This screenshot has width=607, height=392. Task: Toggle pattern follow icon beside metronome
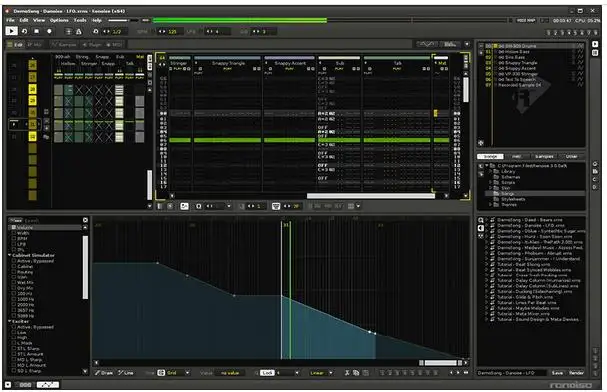pyautogui.click(x=69, y=32)
